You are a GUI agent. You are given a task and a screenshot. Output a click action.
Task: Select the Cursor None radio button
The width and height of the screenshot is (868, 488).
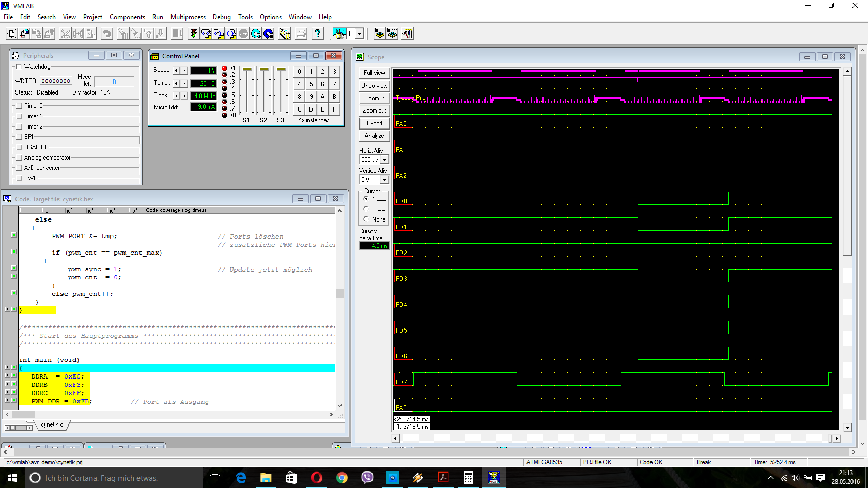[366, 219]
